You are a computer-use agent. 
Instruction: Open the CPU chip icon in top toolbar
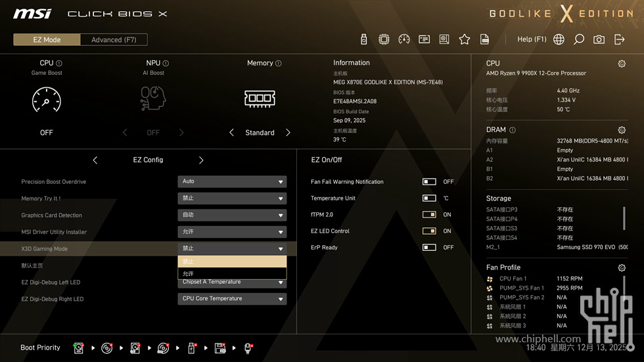tap(384, 39)
